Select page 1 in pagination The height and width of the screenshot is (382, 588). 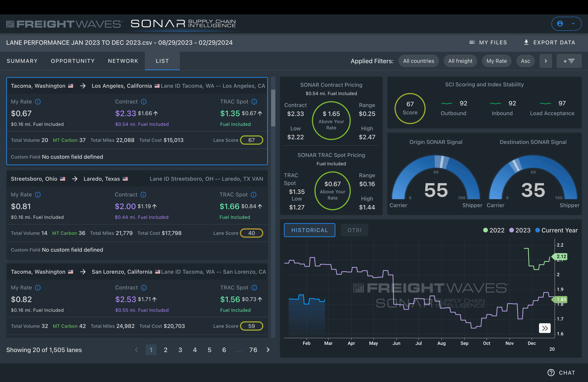tap(151, 350)
